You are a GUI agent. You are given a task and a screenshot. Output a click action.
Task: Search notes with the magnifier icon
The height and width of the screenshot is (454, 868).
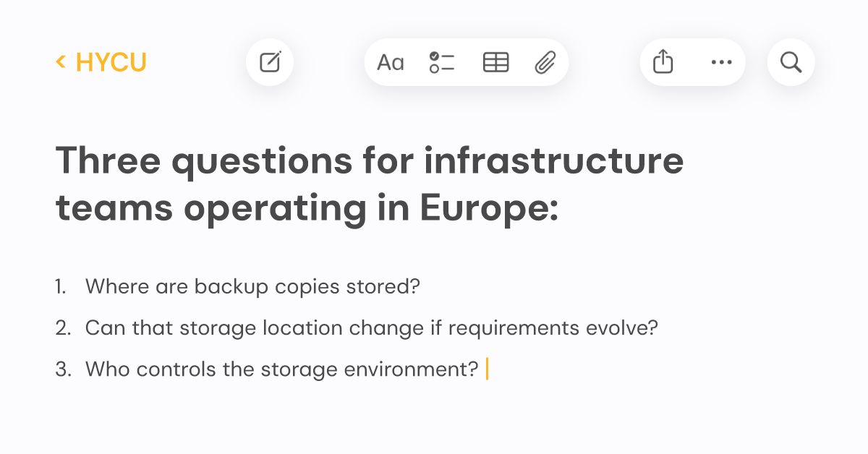(x=791, y=62)
